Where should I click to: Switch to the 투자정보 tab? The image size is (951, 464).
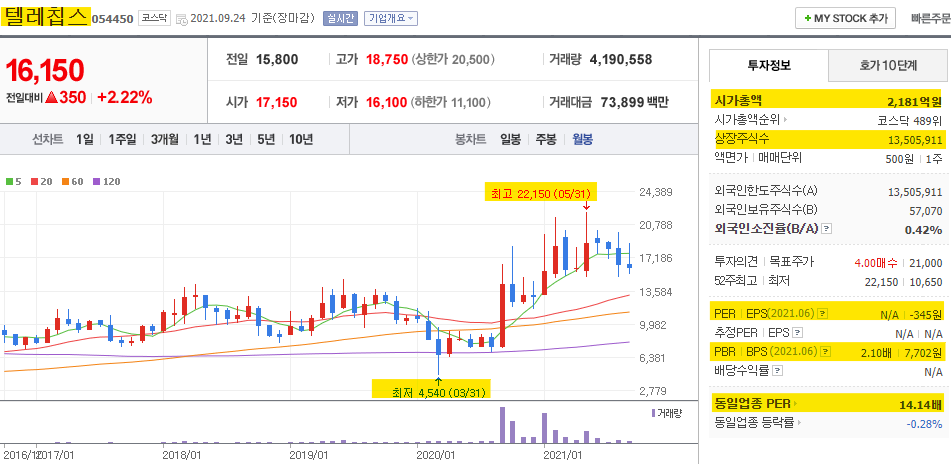(768, 66)
